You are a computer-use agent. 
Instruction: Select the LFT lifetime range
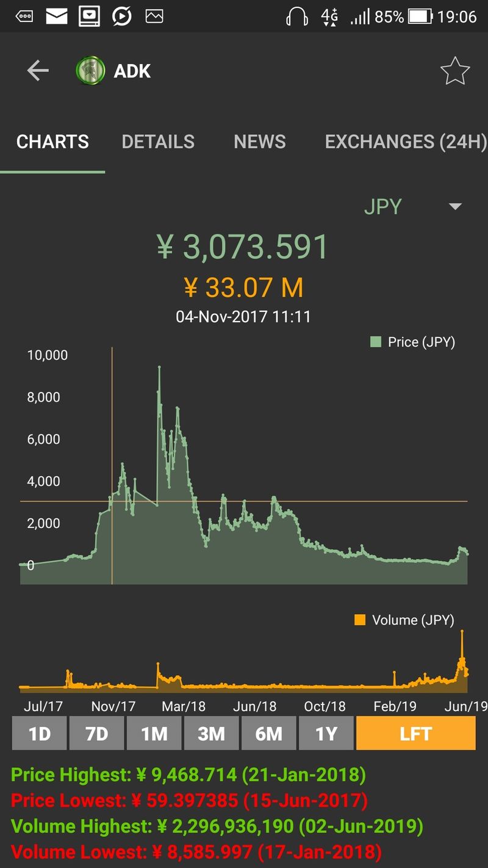(415, 733)
